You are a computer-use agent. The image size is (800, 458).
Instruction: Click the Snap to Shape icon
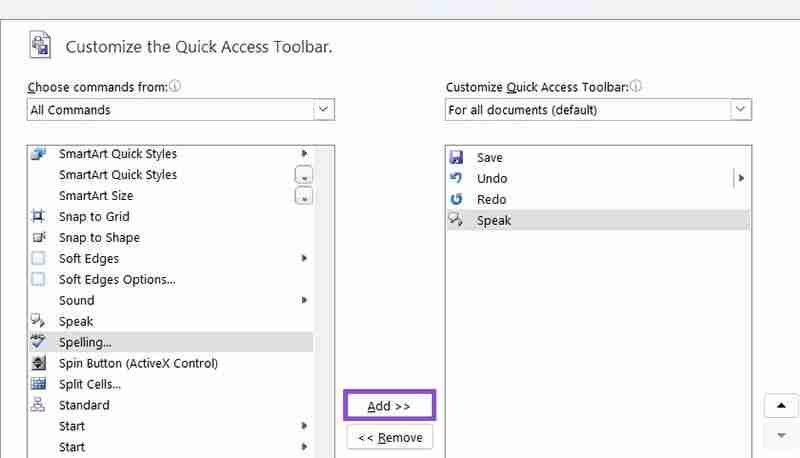pos(39,237)
